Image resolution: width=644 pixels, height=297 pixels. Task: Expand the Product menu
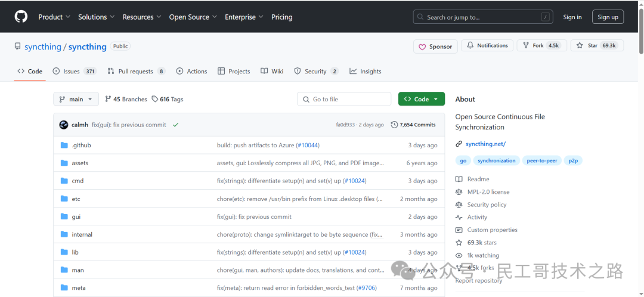click(x=54, y=17)
